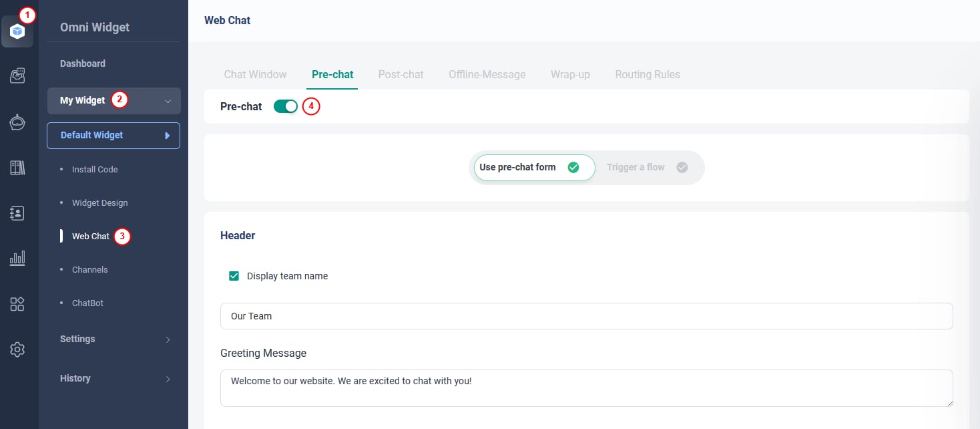Open the Omni Widget cube icon

[x=17, y=31]
